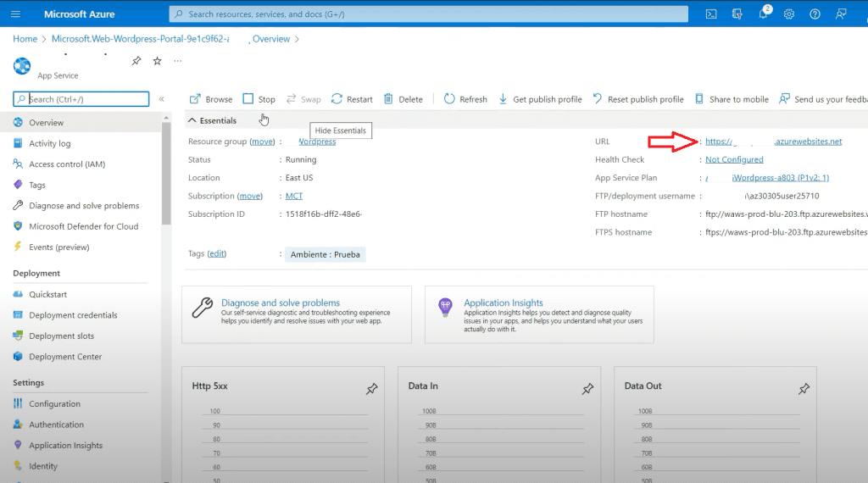The height and width of the screenshot is (483, 868).
Task: Restart the App Service
Action: coord(352,99)
